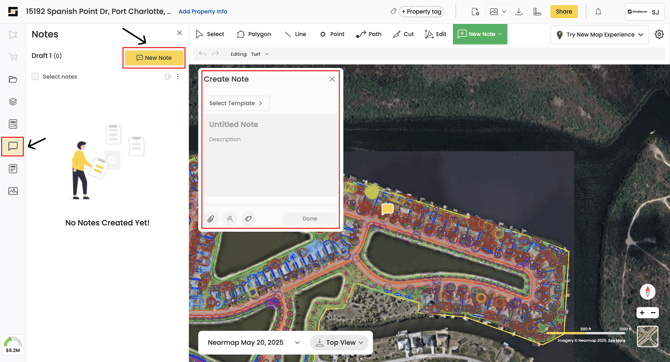Click the property address title
Screen dimensions: 670x362
[98, 12]
